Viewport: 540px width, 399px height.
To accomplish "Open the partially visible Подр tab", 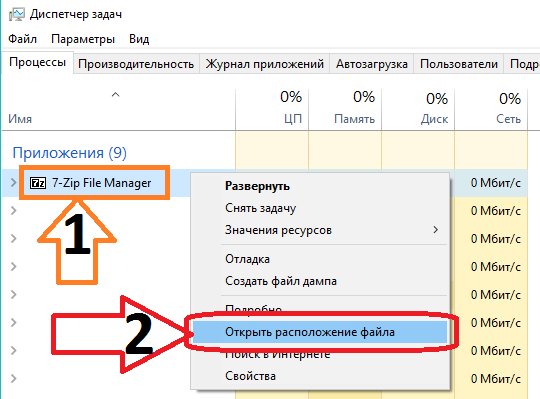I will point(523,64).
